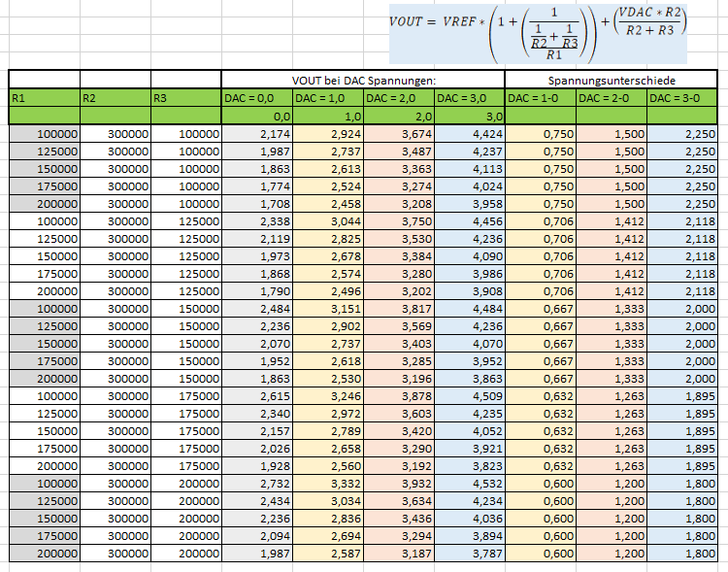The width and height of the screenshot is (728, 572).
Task: Select the cell with value 2,484
Action: point(257,309)
